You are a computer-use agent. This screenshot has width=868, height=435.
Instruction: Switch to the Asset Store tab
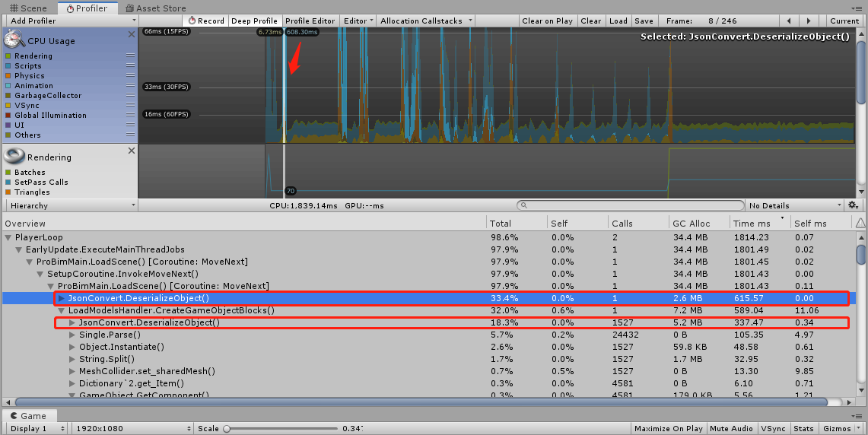pyautogui.click(x=155, y=8)
